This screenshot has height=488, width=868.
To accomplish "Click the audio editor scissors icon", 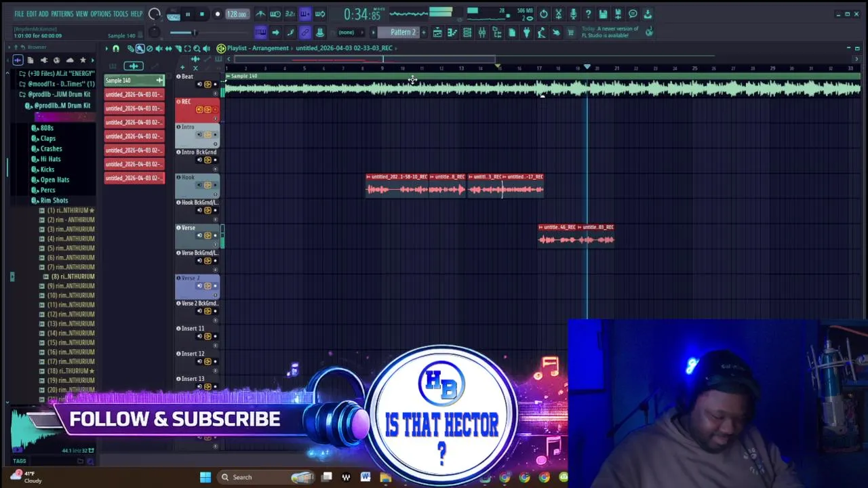I will click(559, 14).
